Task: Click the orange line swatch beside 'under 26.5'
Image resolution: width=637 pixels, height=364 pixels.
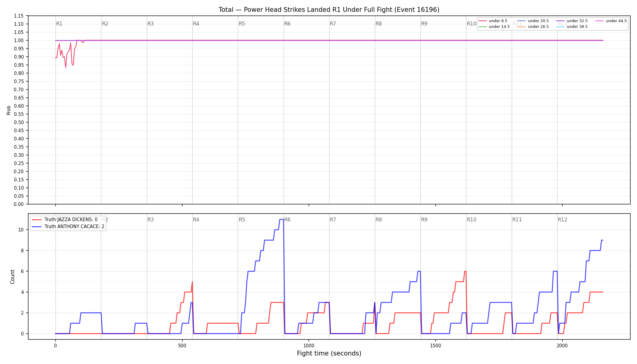Action: [x=521, y=27]
